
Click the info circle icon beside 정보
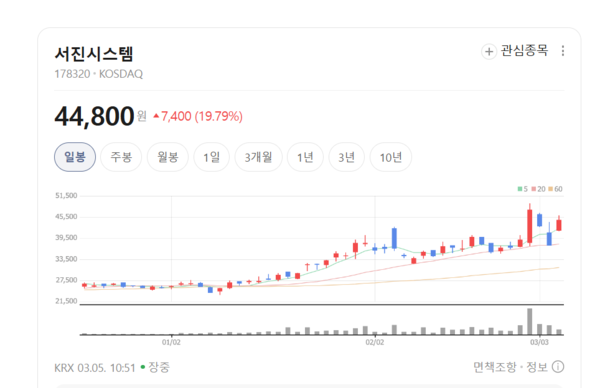coord(558,367)
